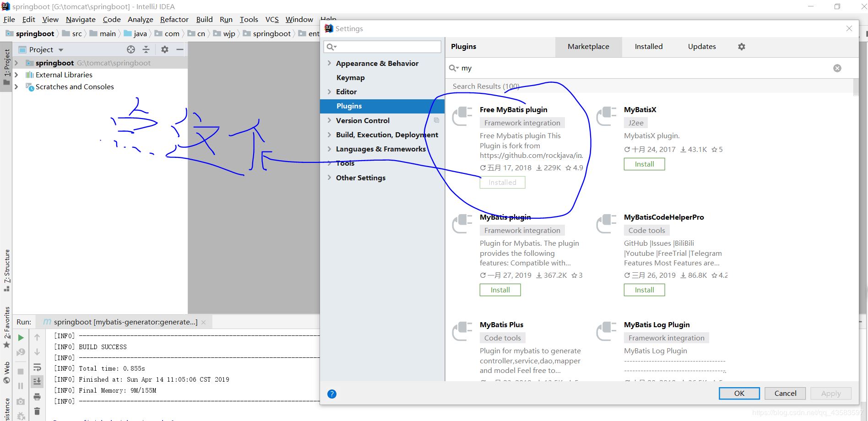Rerun the build with green play icon
This screenshot has width=868, height=421.
21,338
